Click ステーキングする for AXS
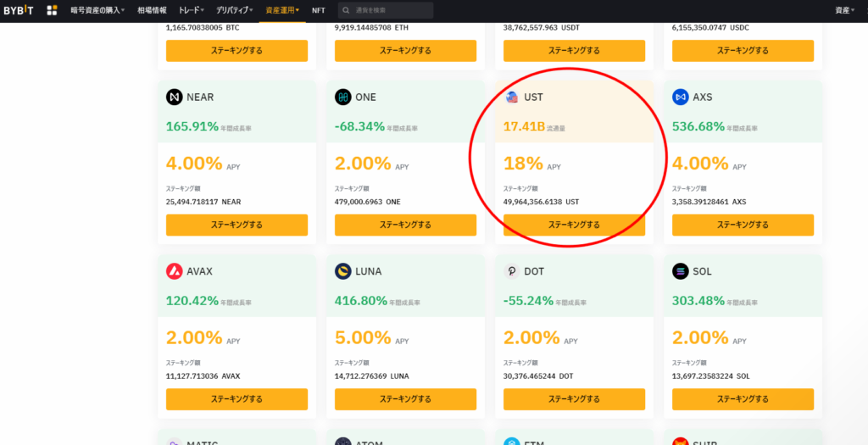This screenshot has height=445, width=868. pos(743,225)
